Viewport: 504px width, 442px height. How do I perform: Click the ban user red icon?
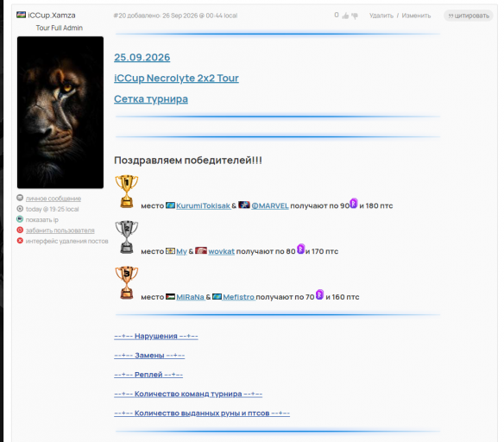(x=20, y=230)
